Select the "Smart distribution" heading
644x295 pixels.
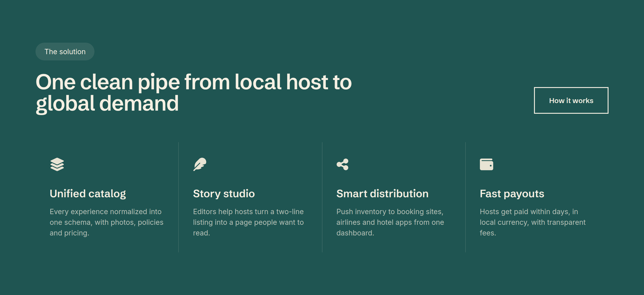(382, 193)
